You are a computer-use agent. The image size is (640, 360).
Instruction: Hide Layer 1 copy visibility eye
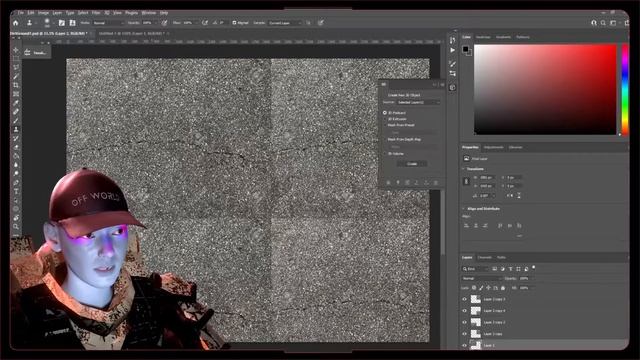tap(464, 334)
